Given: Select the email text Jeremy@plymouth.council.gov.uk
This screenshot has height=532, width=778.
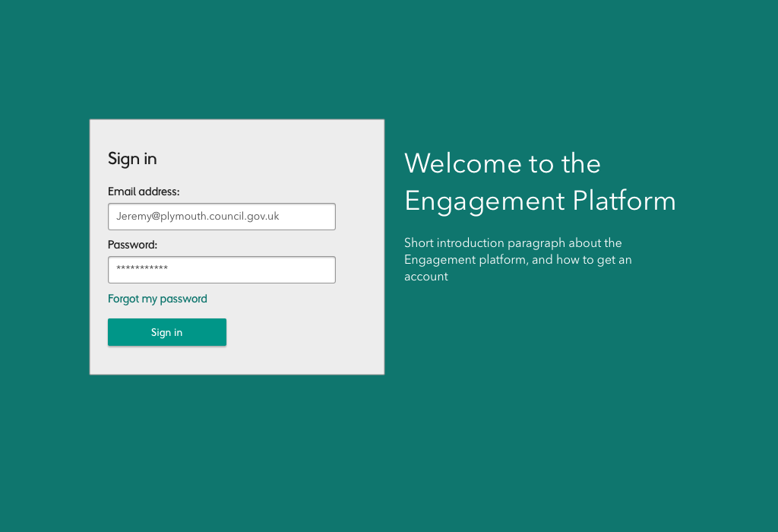Looking at the screenshot, I should pos(196,216).
